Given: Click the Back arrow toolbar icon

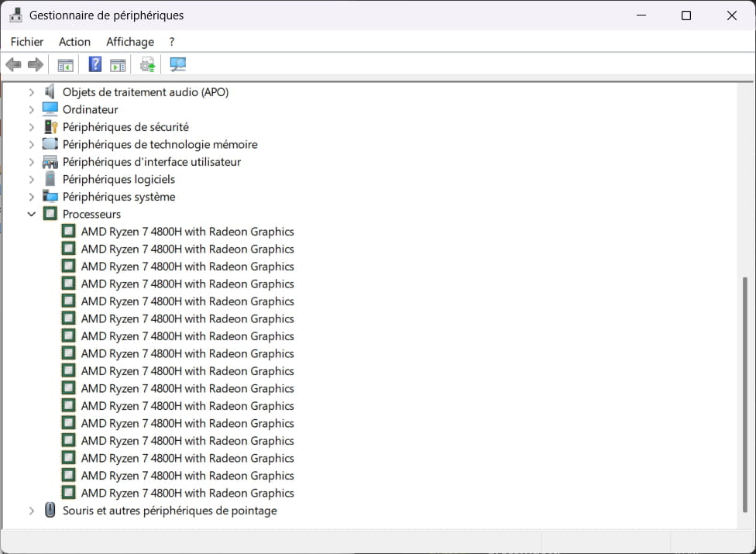Looking at the screenshot, I should click(13, 64).
